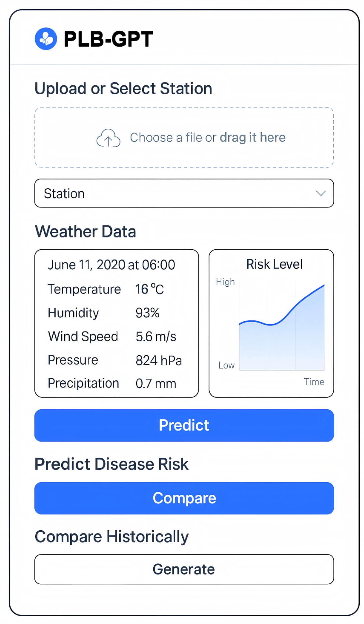Click the Time axis label

point(314,382)
